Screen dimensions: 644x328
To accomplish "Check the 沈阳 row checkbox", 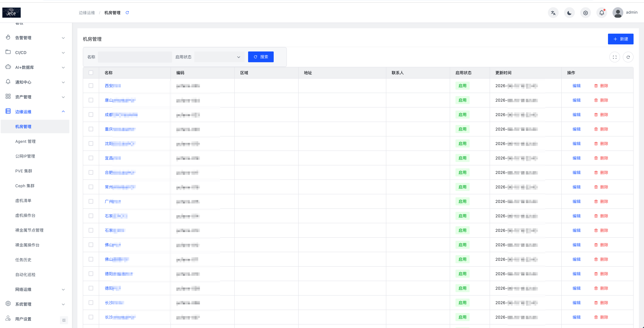I will (x=91, y=144).
